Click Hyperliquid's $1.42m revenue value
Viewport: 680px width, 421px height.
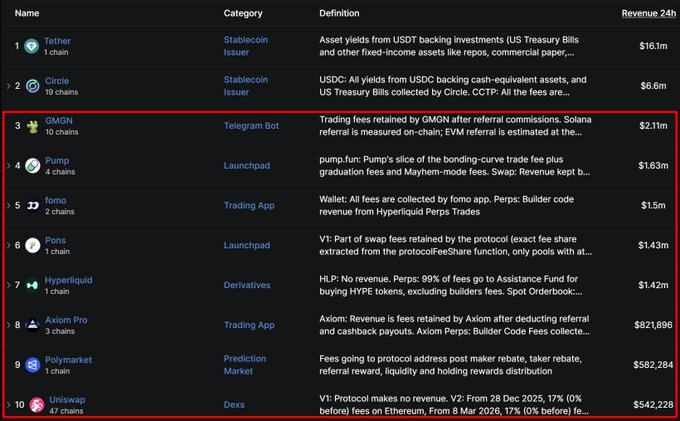click(x=653, y=285)
